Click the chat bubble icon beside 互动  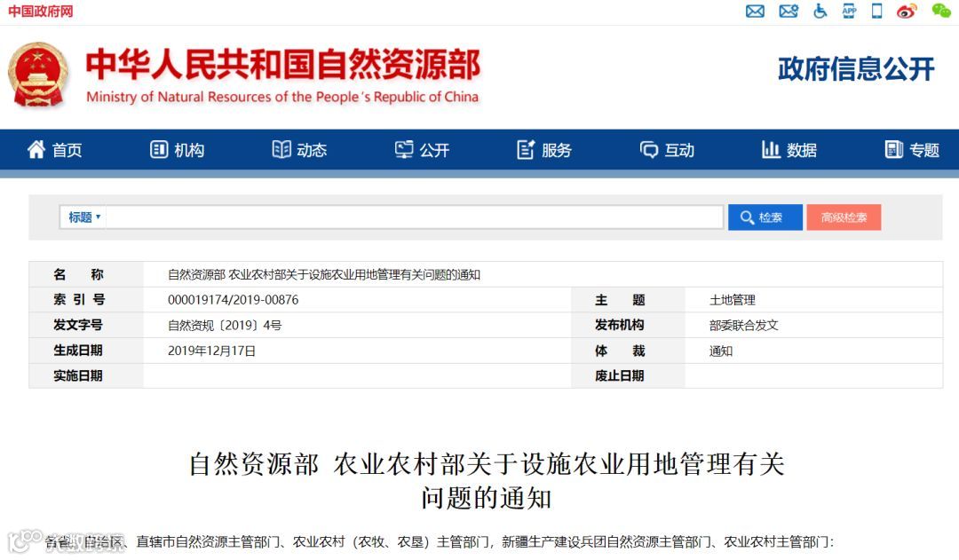[649, 149]
